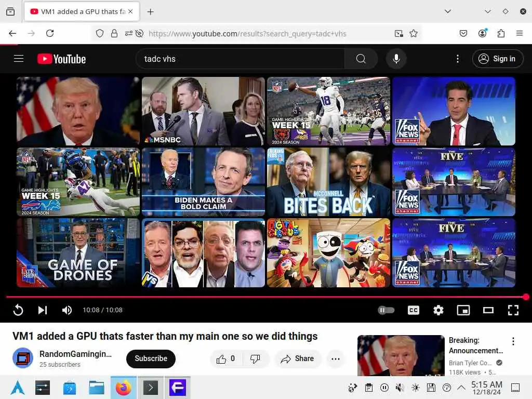Open picture-in-picture icon in address bar
This screenshot has height=399, width=532.
click(x=398, y=33)
